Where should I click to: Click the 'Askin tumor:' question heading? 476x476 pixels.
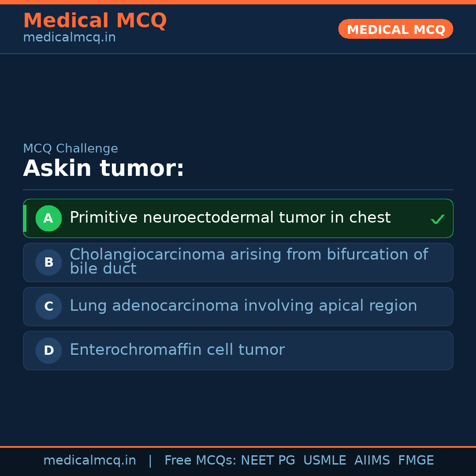104,169
